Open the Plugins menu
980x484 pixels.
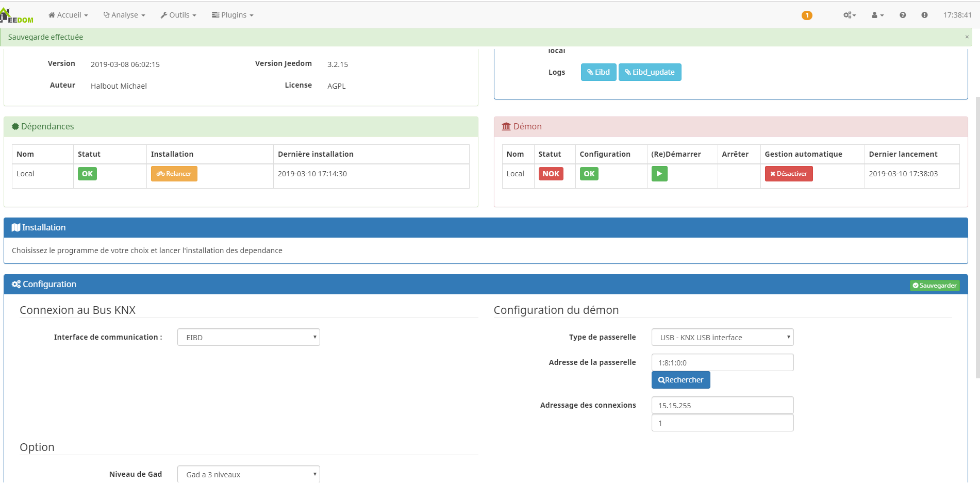232,15
